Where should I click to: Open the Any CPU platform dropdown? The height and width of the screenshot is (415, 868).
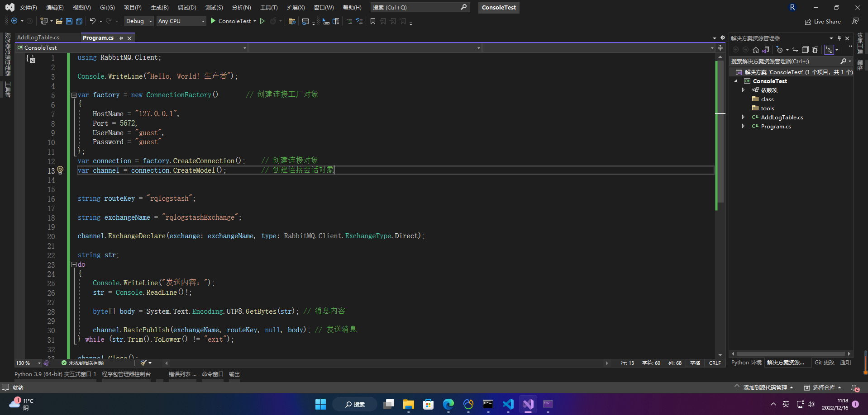181,21
